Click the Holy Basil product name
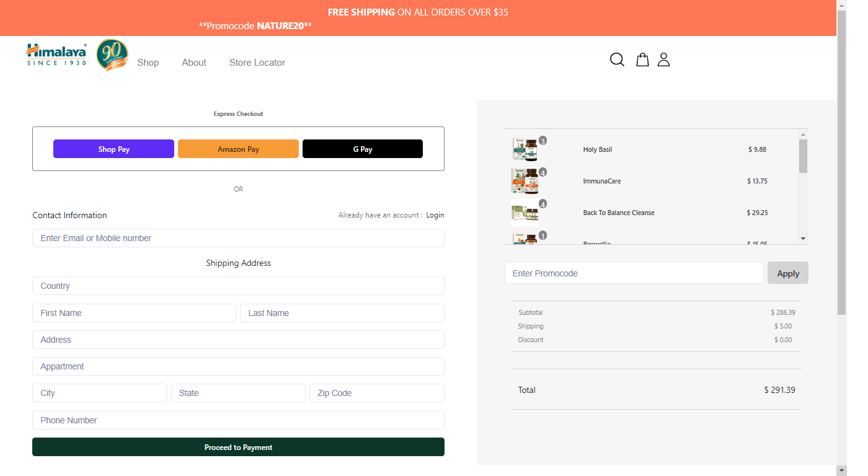Screen dimensions: 868x476 tap(598, 149)
